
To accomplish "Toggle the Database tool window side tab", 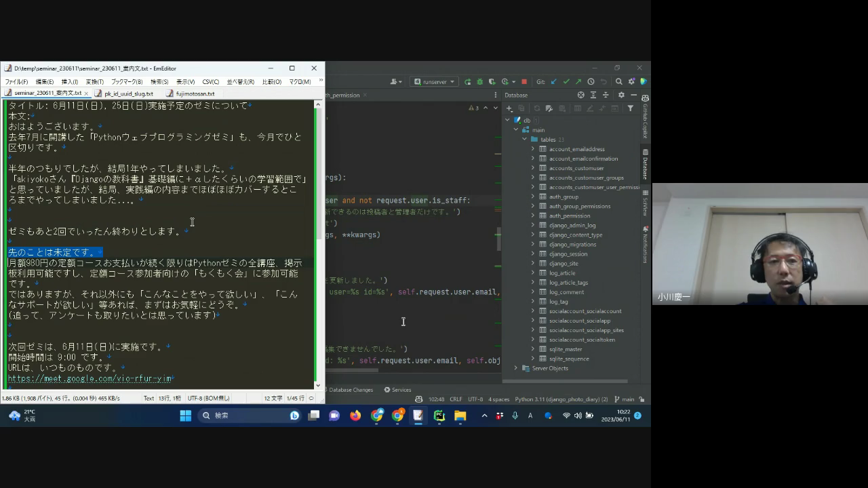I will (x=645, y=163).
